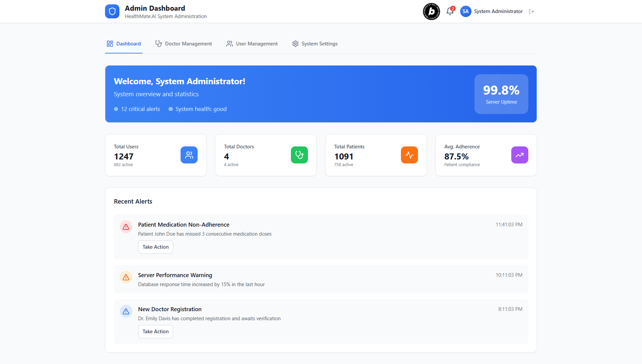
Task: Click the System Administrator username text
Action: (x=498, y=11)
